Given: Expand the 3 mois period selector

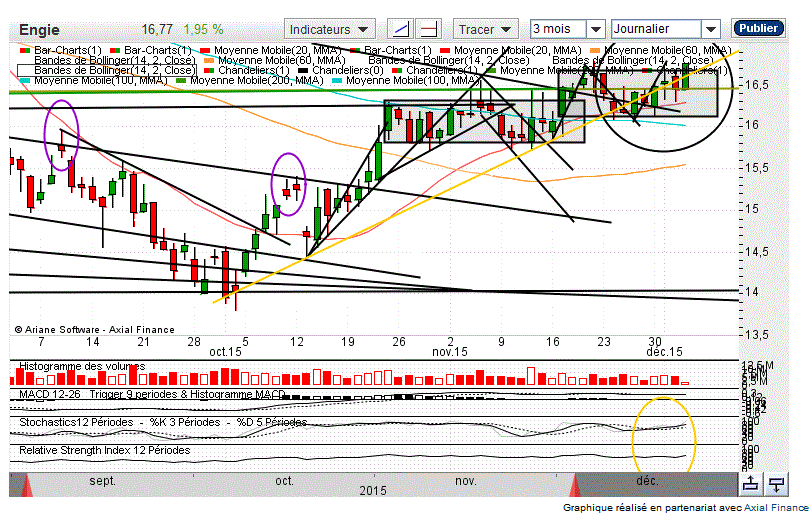Looking at the screenshot, I should click(567, 29).
